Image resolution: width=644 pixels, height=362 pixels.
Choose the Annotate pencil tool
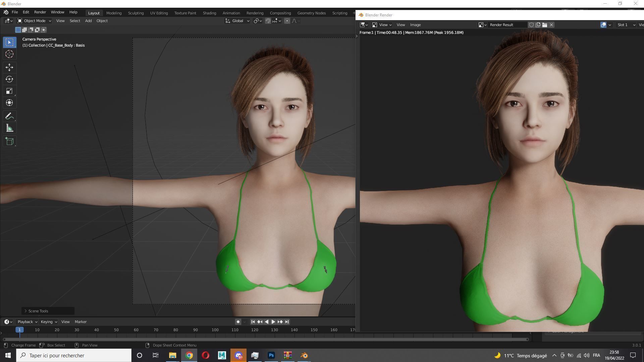9,116
